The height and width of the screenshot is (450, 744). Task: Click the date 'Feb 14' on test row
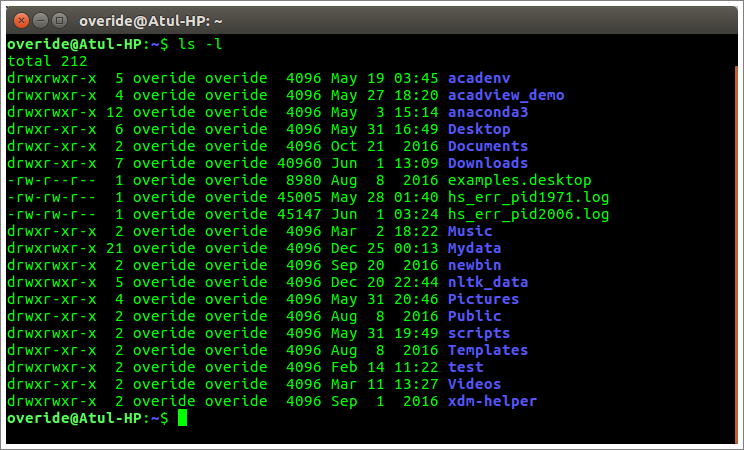point(358,367)
